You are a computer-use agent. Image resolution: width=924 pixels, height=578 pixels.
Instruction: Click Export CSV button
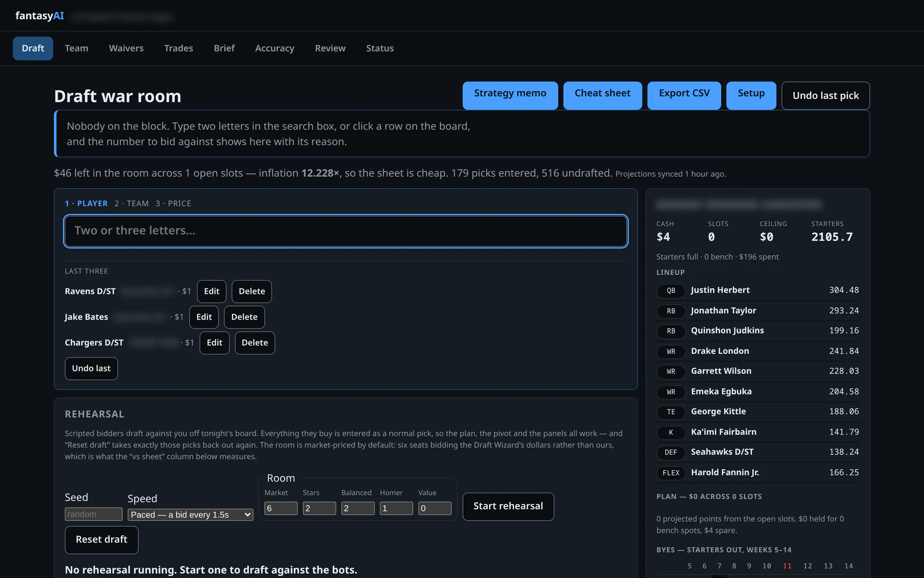coord(684,95)
